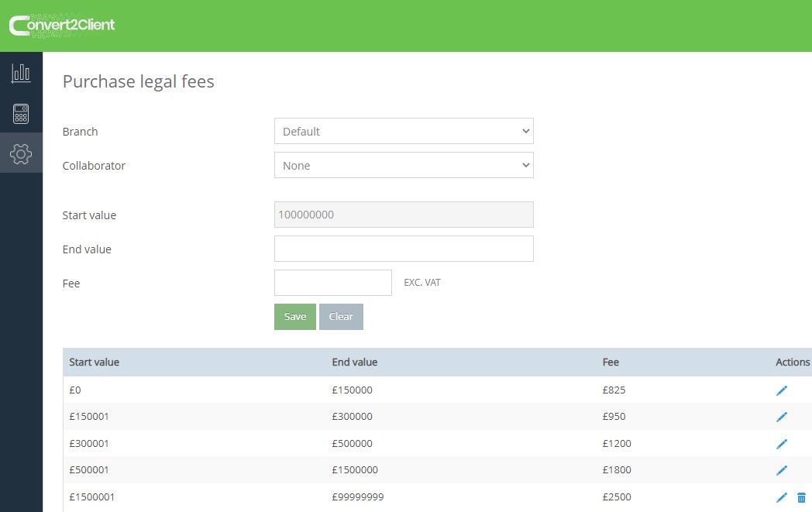Click the EXC. VAT label

[x=422, y=282]
